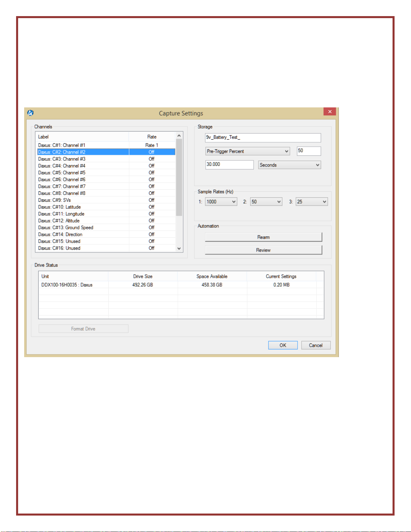Click the 0.20 MB current settings cell
This screenshot has height=532, width=411.
coord(281,285)
